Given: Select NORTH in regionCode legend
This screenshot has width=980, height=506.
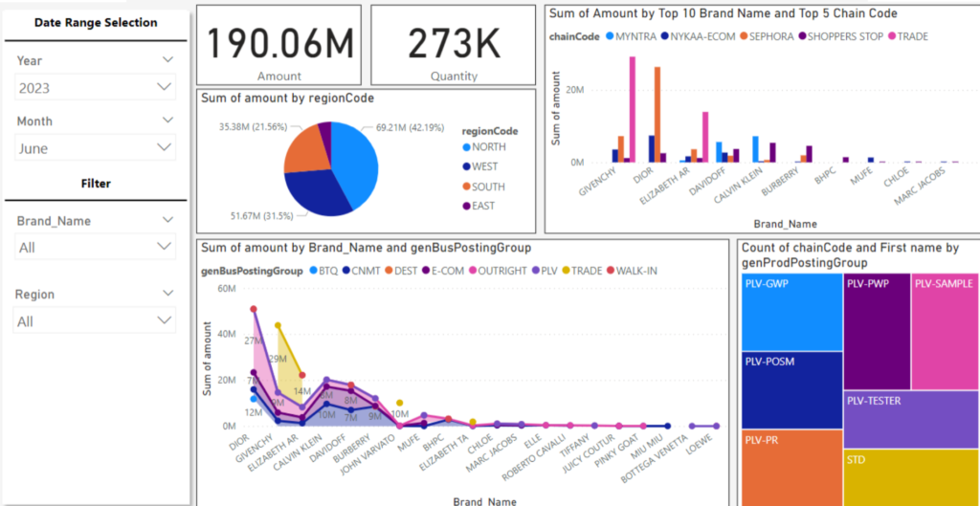Looking at the screenshot, I should point(483,146).
